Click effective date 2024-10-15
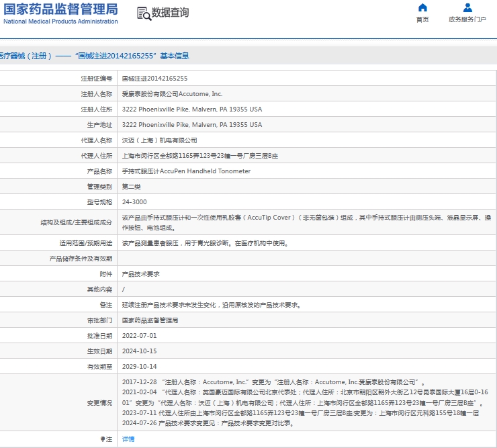 click(140, 351)
